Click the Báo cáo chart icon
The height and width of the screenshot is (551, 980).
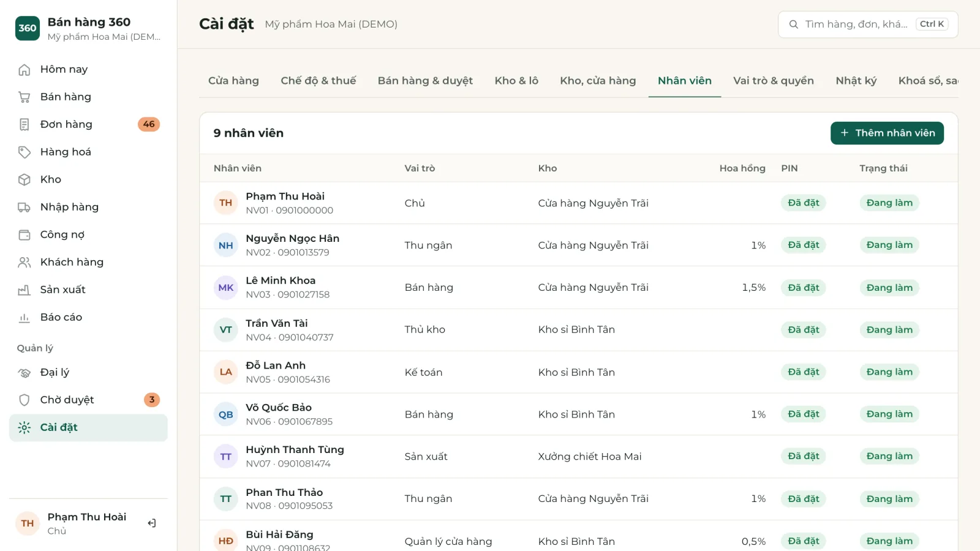tap(24, 318)
